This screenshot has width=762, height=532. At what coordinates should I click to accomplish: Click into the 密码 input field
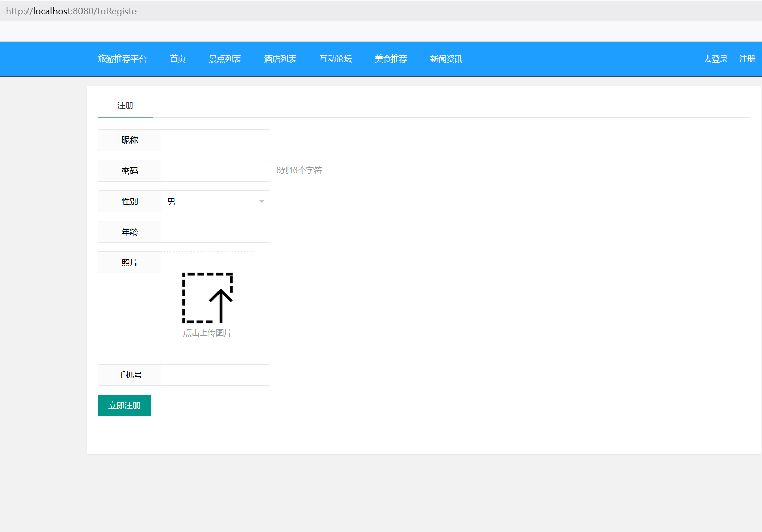215,171
